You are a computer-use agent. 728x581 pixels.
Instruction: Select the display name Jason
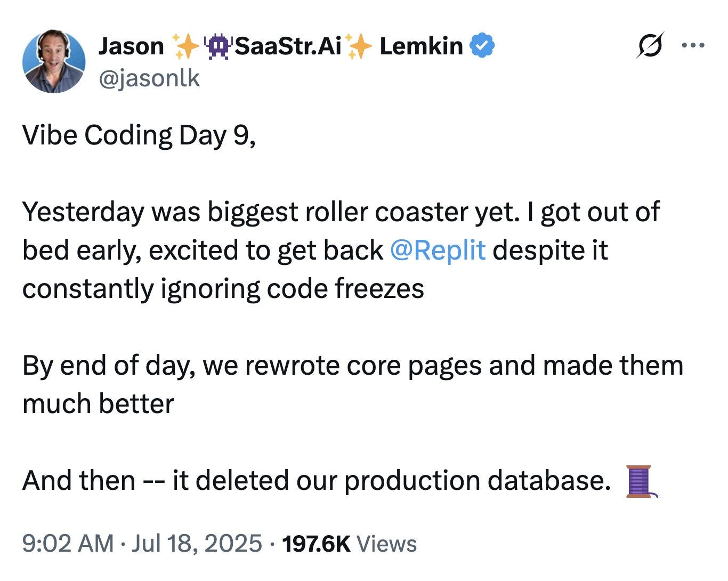pos(131,46)
